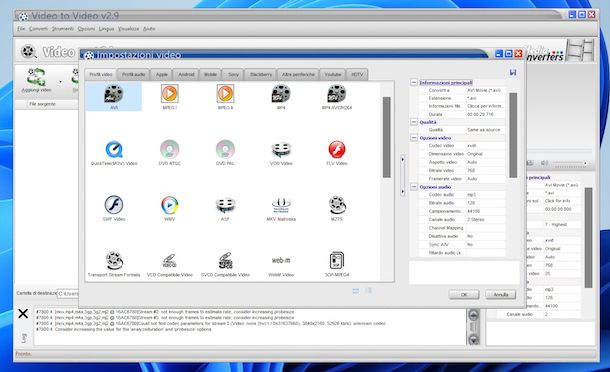Click the Bitrate audio value 128
610x372 pixels.
point(486,203)
